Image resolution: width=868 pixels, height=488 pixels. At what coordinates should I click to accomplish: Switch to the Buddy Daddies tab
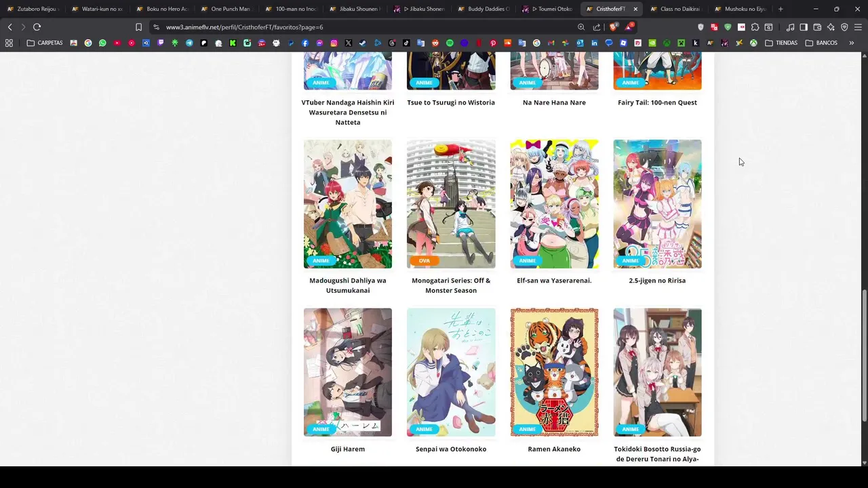tap(484, 9)
